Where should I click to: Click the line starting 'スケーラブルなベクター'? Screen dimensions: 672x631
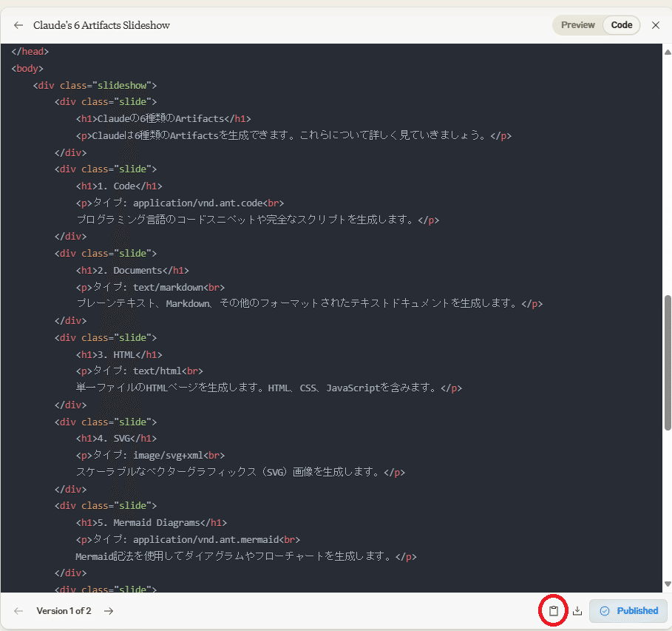[240, 472]
